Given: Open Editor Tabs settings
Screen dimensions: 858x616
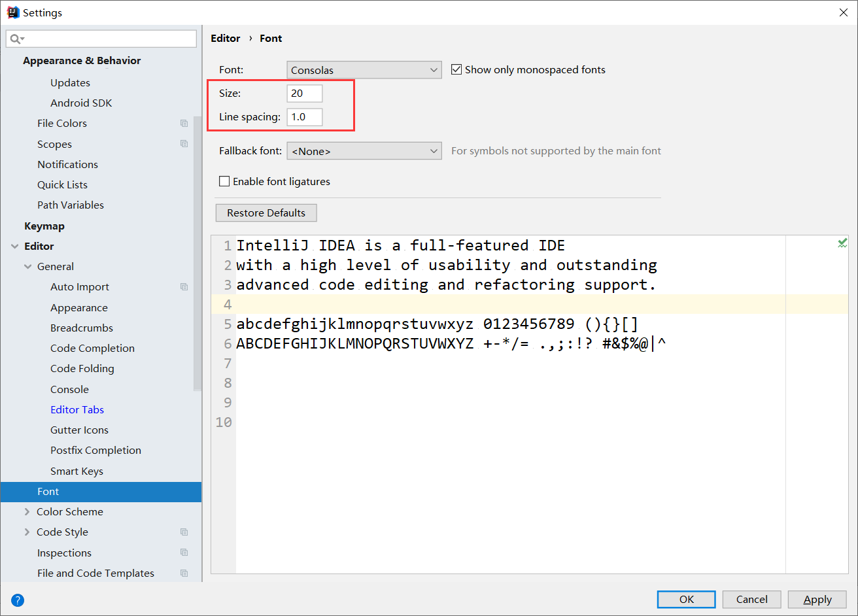Looking at the screenshot, I should click(77, 409).
